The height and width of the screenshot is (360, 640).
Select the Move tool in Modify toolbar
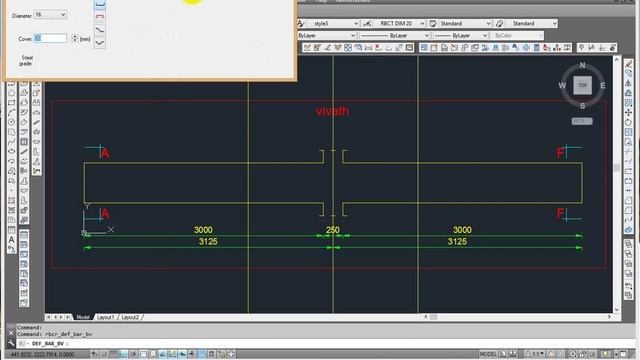click(629, 112)
